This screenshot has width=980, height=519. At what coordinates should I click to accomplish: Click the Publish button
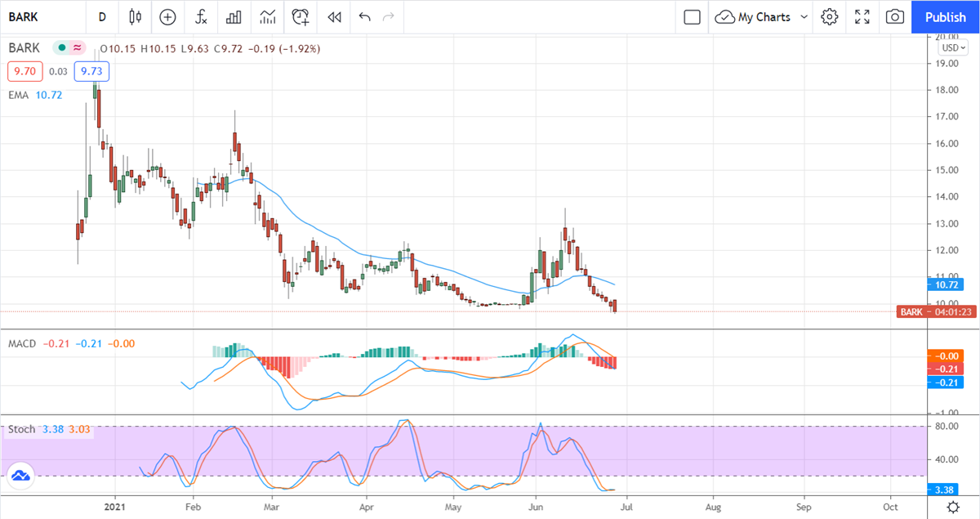(x=945, y=16)
